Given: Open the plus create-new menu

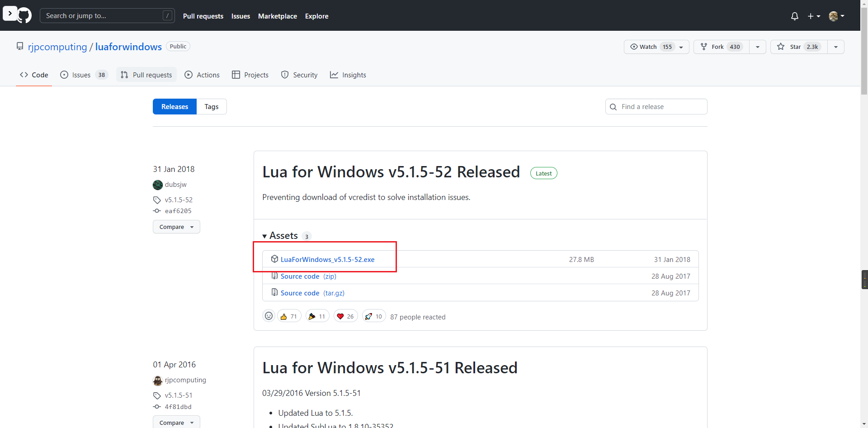Looking at the screenshot, I should pos(814,16).
